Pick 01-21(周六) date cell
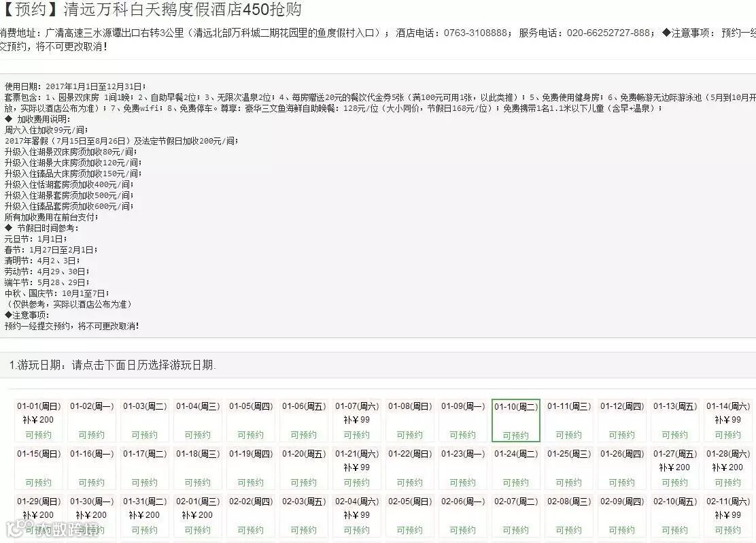 [357, 468]
